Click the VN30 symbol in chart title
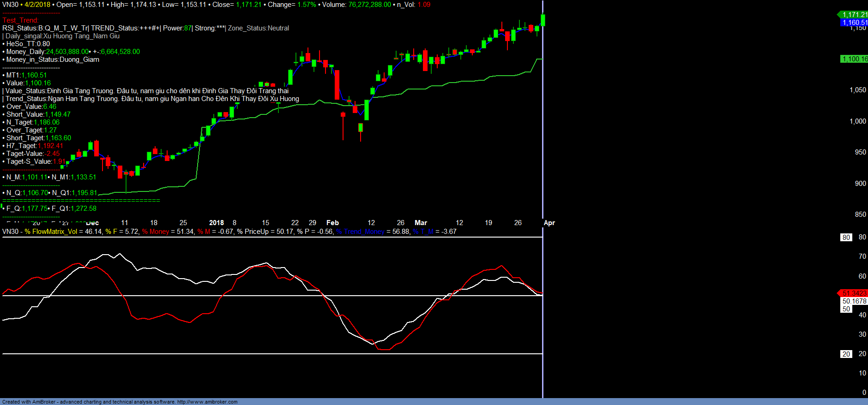This screenshot has width=868, height=405. point(10,5)
